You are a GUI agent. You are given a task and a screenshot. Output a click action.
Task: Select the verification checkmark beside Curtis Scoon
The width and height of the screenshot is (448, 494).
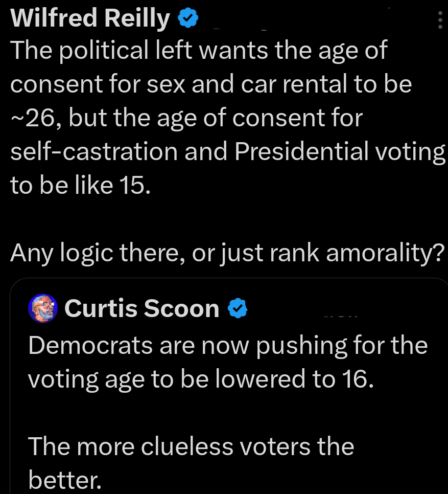click(237, 307)
